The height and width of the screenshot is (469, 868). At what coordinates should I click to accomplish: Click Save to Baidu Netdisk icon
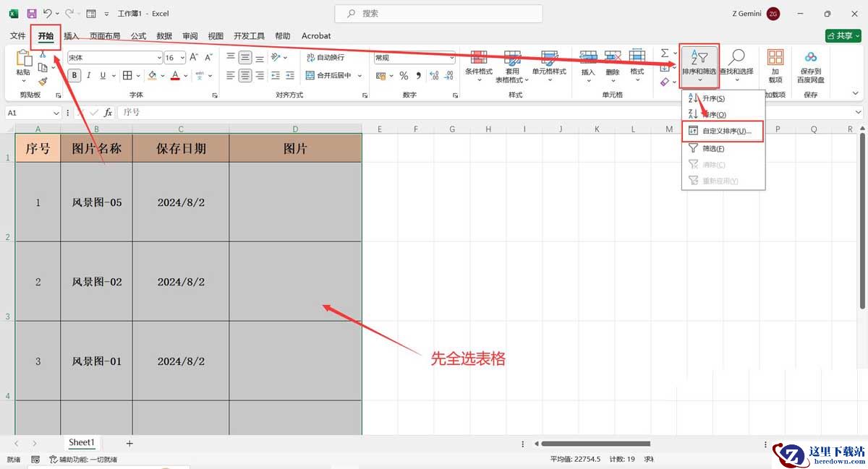[811, 65]
